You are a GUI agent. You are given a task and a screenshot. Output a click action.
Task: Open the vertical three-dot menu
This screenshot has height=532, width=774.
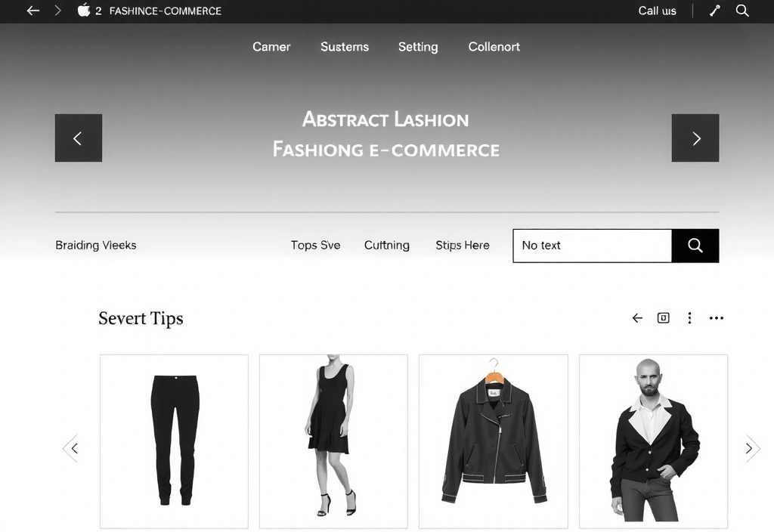click(689, 318)
